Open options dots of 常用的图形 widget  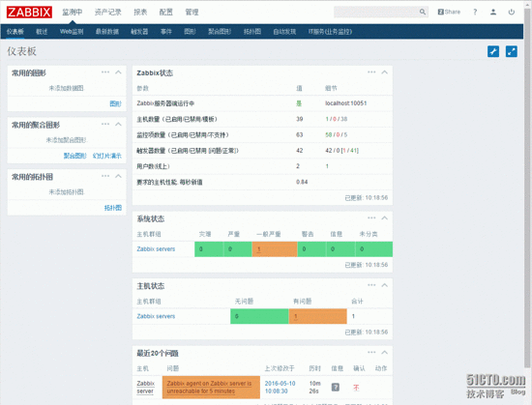[x=105, y=72]
